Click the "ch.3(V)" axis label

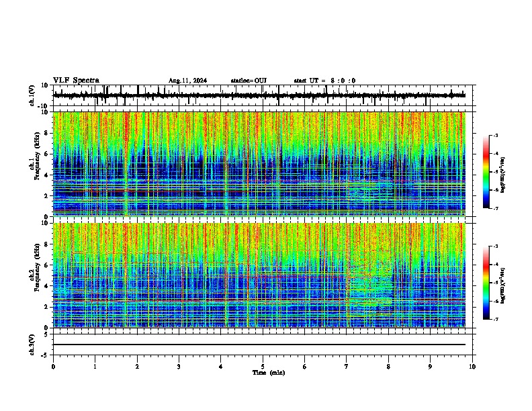pos(32,345)
